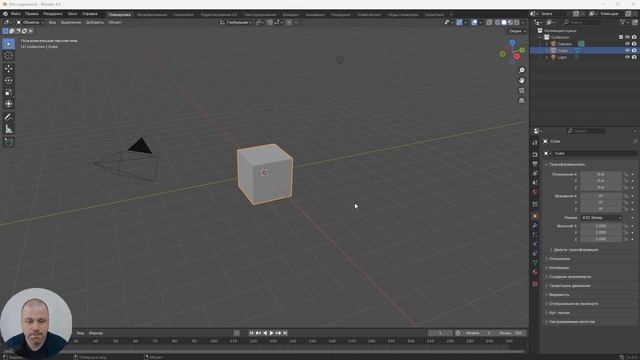Viewport: 640px width, 360px height.
Task: Click the Cube object name field in properties
Action: pos(594,153)
